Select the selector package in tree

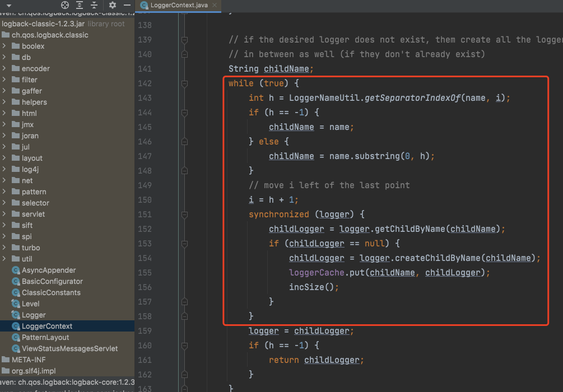coord(35,203)
